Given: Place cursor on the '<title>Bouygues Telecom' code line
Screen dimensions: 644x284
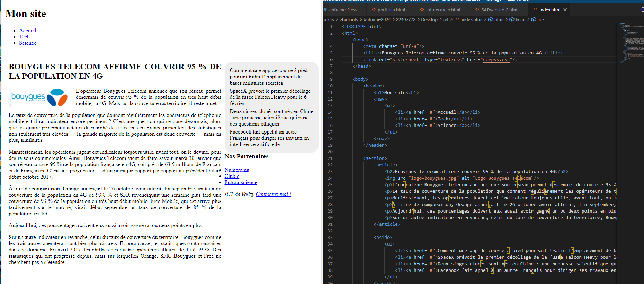Looking at the screenshot, I should click(x=463, y=53).
